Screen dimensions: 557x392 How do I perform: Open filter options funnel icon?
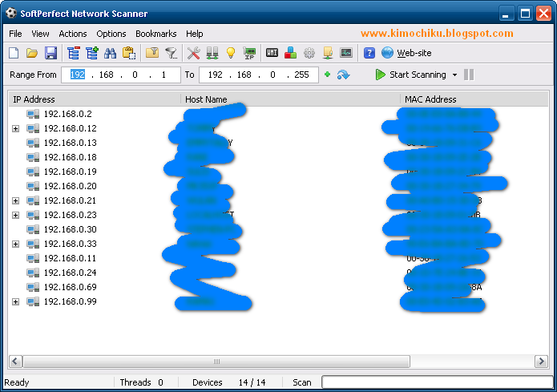pos(172,54)
